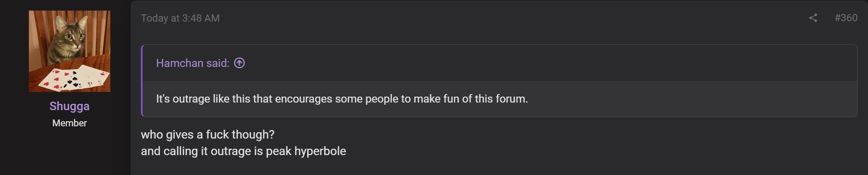Place cursor in 'who gives a fuck though?' line
Image resolution: width=868 pixels, height=175 pixels.
pyautogui.click(x=207, y=135)
